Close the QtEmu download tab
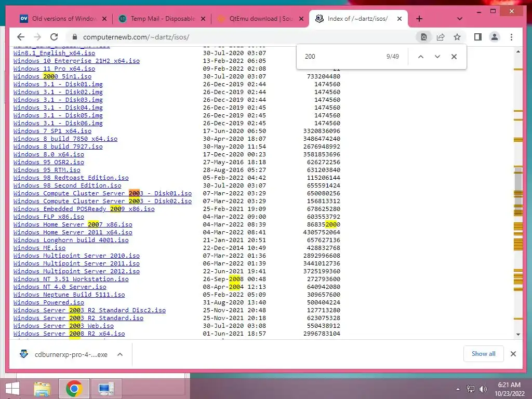Screen dimensions: 532x399 (301, 19)
